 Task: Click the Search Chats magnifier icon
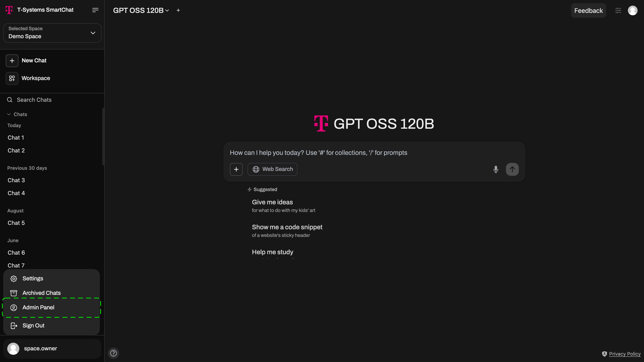(x=10, y=100)
